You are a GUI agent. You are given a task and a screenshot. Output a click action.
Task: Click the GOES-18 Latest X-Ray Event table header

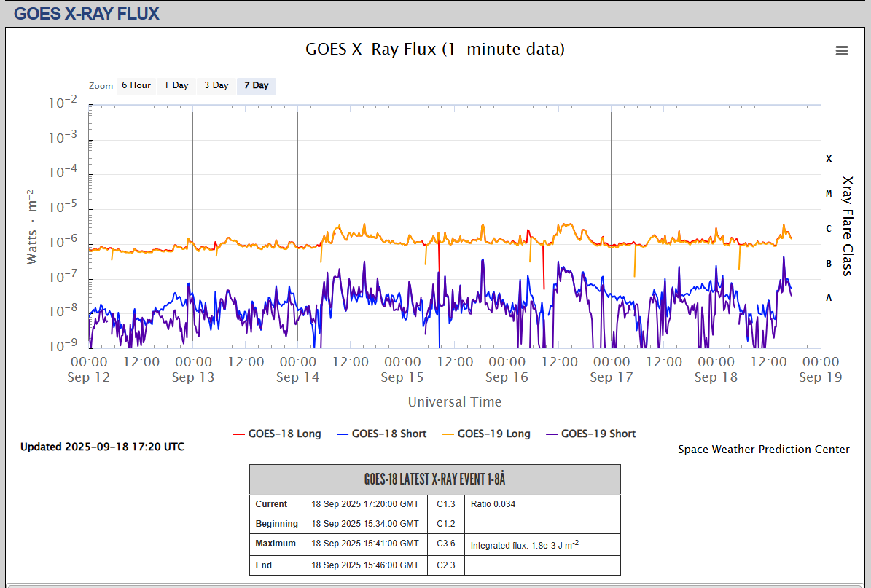pos(434,479)
